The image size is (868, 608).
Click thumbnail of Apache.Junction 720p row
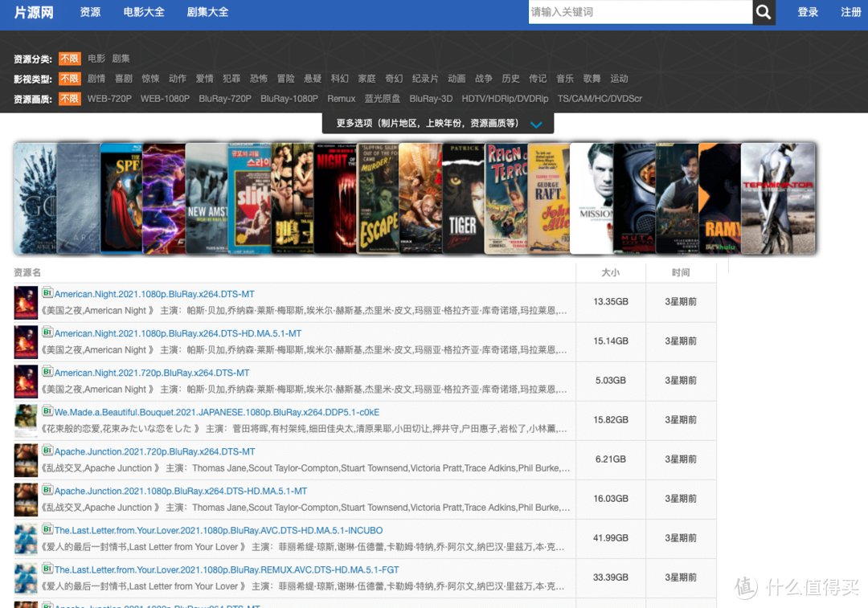pyautogui.click(x=26, y=460)
